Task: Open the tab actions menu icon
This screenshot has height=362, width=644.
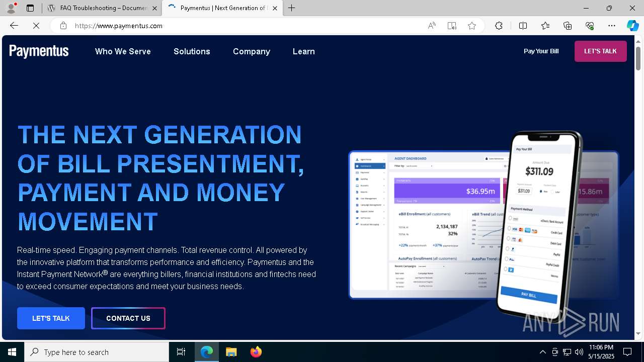Action: pos(30,8)
